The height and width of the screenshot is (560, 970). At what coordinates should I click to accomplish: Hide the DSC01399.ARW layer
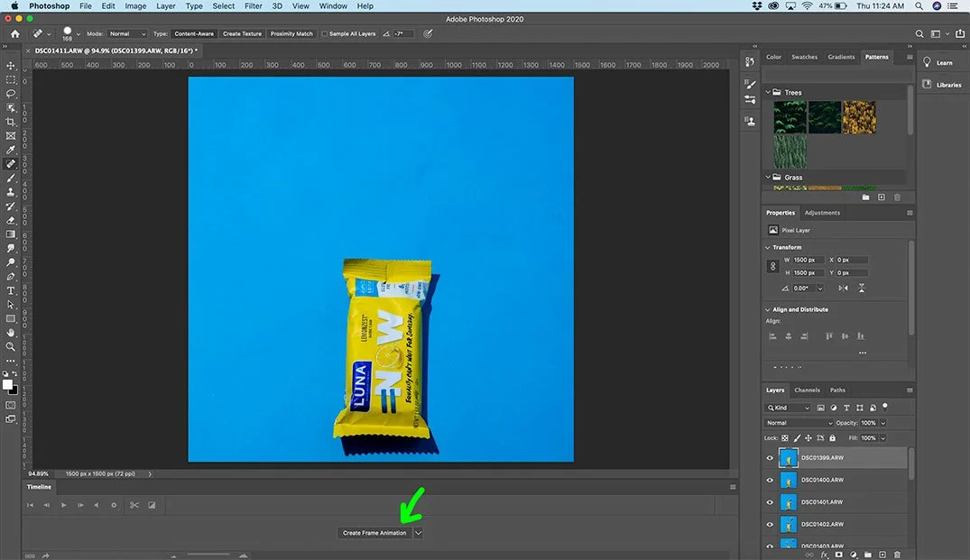(x=770, y=458)
